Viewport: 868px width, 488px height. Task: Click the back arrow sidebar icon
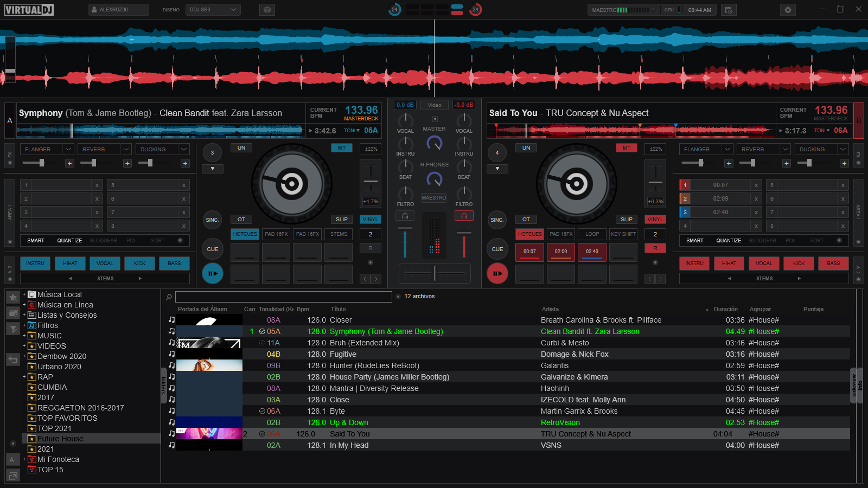coord(13,359)
